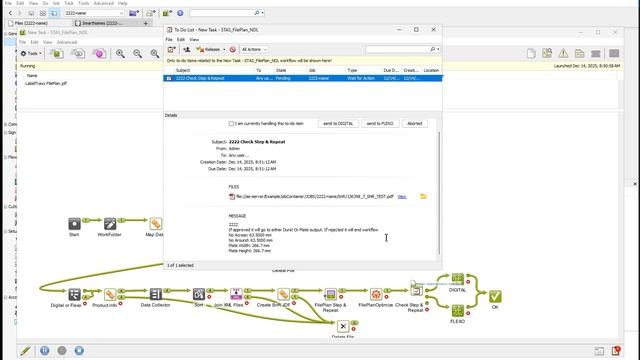Click the pencil edit icon at bottom left

click(25, 351)
